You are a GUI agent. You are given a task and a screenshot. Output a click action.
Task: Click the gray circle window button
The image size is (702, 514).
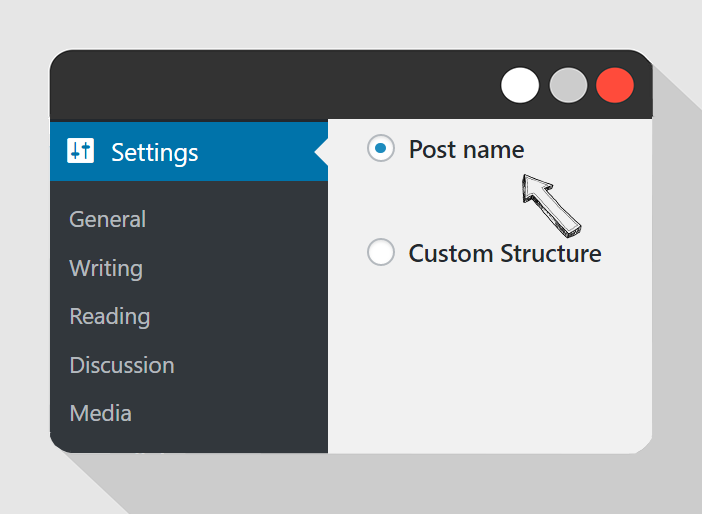pyautogui.click(x=568, y=85)
